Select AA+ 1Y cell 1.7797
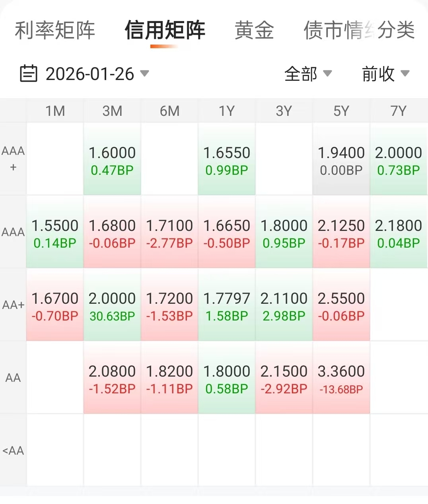The height and width of the screenshot is (504, 428). [x=227, y=305]
